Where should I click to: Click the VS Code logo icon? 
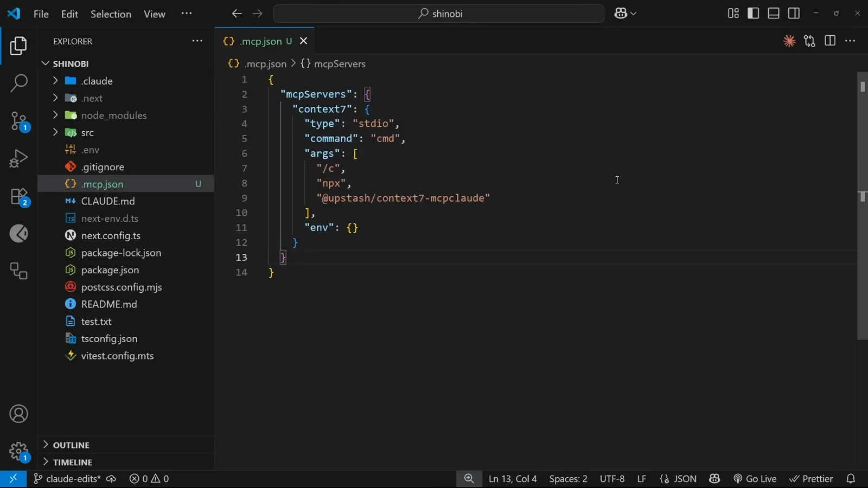point(14,14)
